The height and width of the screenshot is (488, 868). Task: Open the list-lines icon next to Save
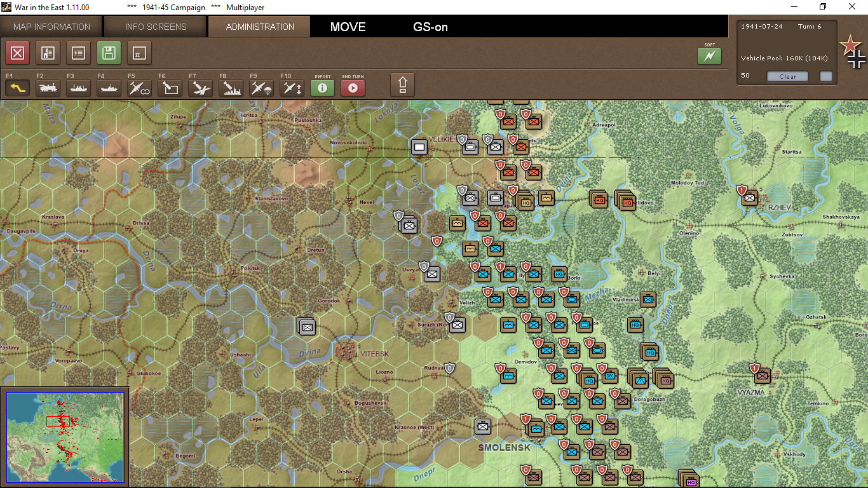coord(79,53)
